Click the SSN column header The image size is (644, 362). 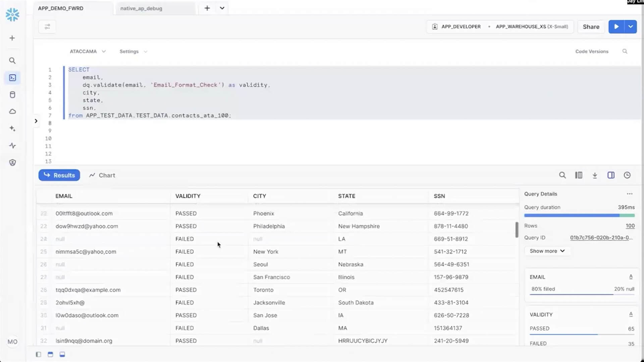click(x=439, y=196)
